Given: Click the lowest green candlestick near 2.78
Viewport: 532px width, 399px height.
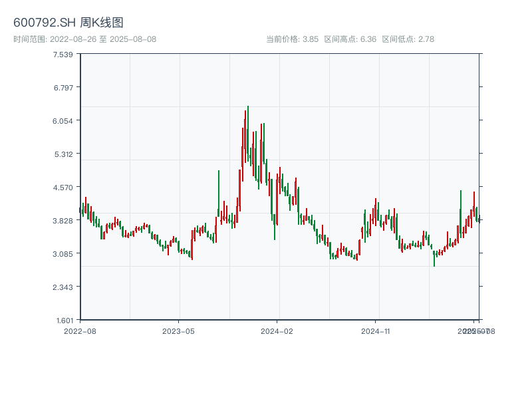Looking at the screenshot, I should click(434, 259).
